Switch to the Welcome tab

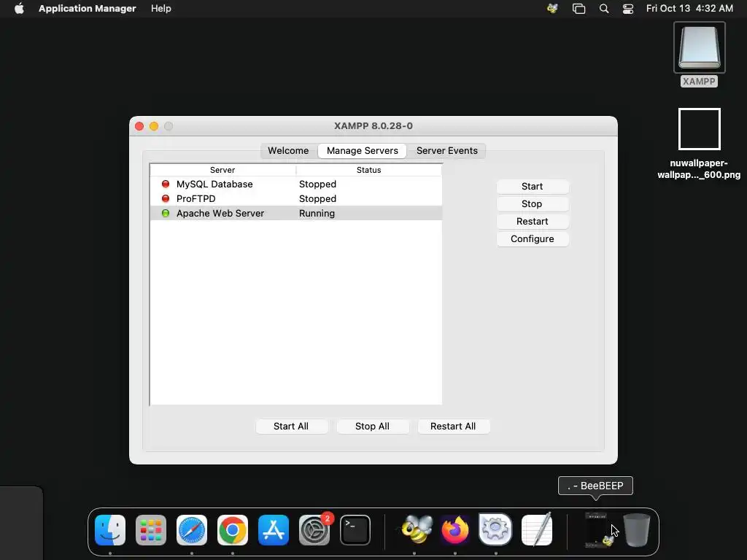pos(288,150)
